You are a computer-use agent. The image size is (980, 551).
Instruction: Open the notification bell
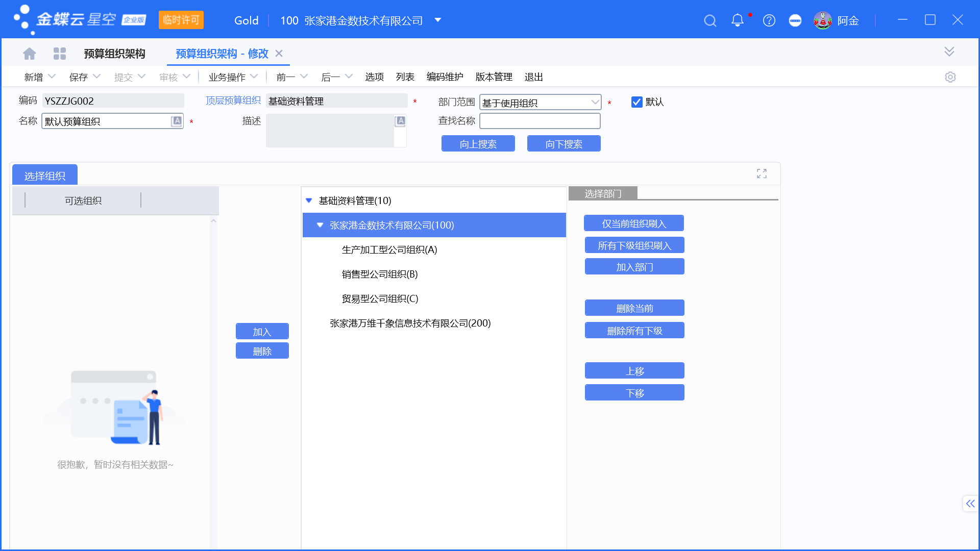(x=737, y=20)
